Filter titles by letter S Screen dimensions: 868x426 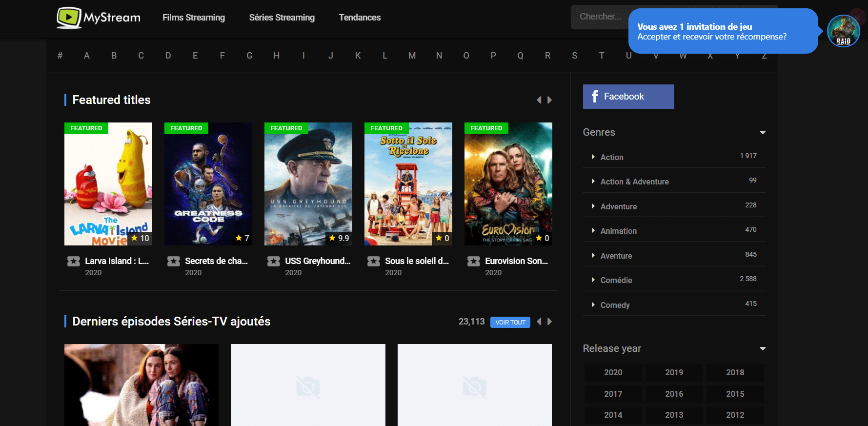click(x=575, y=56)
